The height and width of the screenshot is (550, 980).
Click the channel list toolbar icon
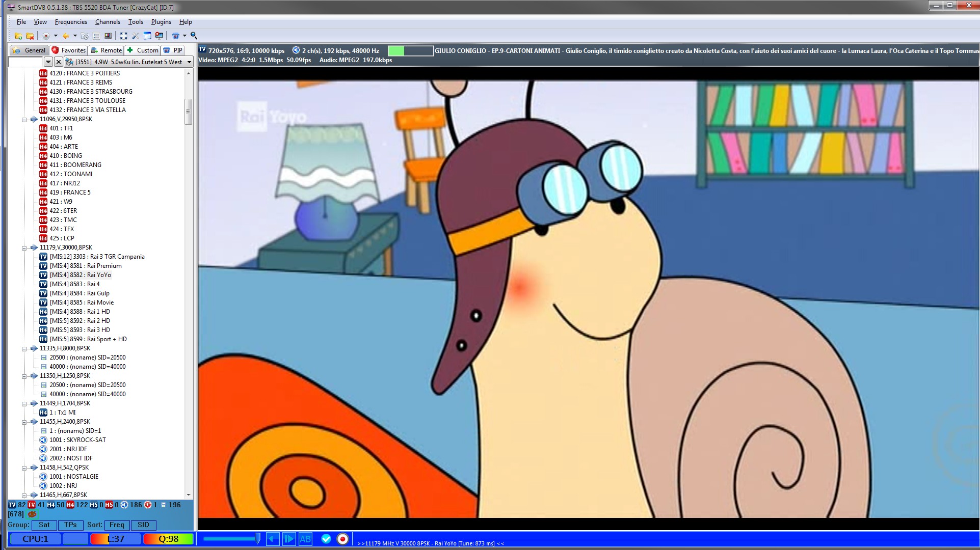[96, 36]
